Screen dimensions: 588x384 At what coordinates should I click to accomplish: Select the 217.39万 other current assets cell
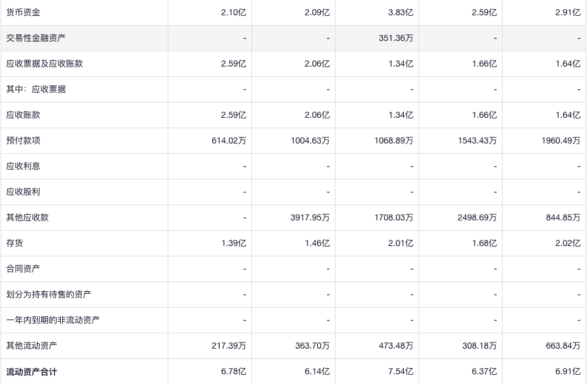[229, 346]
